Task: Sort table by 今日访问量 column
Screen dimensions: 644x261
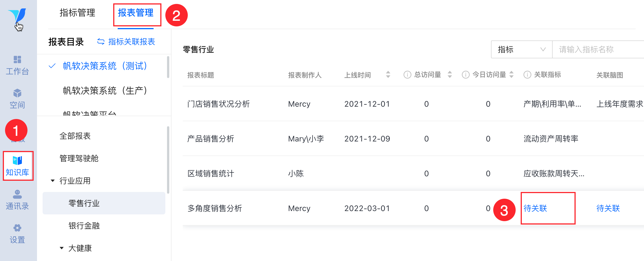Action: pyautogui.click(x=511, y=75)
